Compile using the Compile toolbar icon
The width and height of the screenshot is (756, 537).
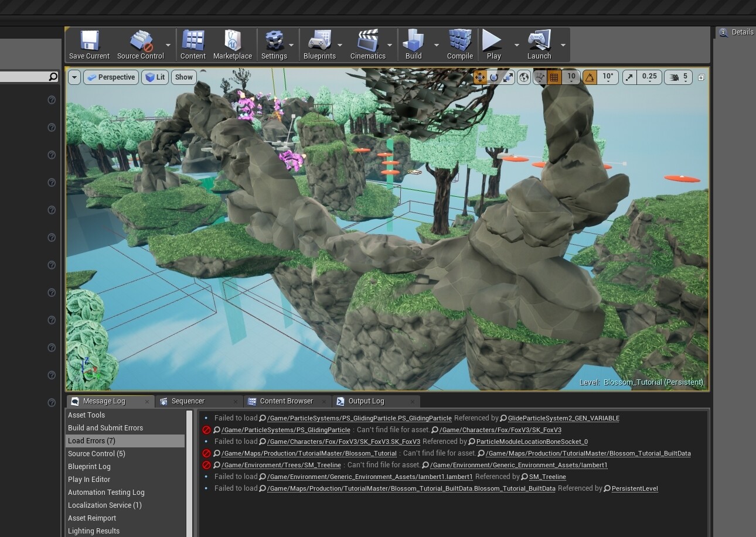[459, 45]
